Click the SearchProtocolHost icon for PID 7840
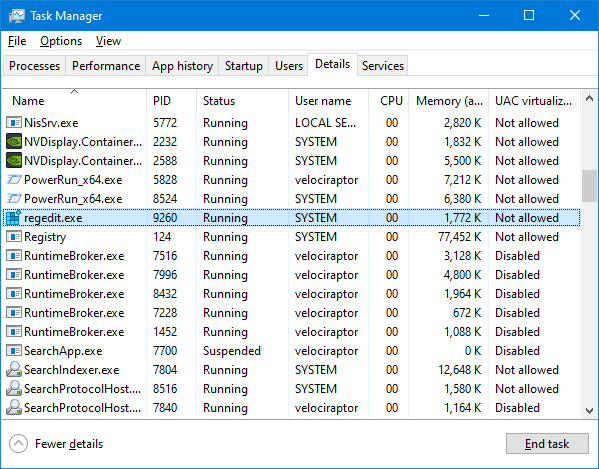Screen dimensions: 599x469 [14, 408]
